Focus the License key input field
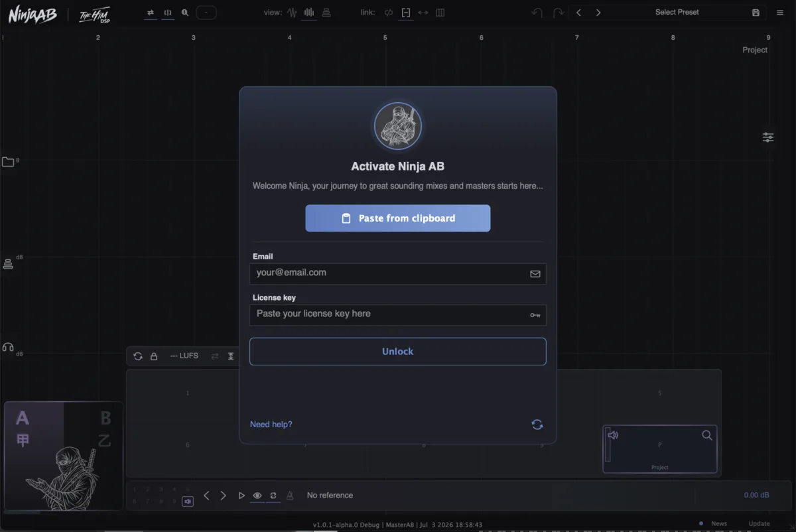The image size is (796, 532). tap(397, 314)
